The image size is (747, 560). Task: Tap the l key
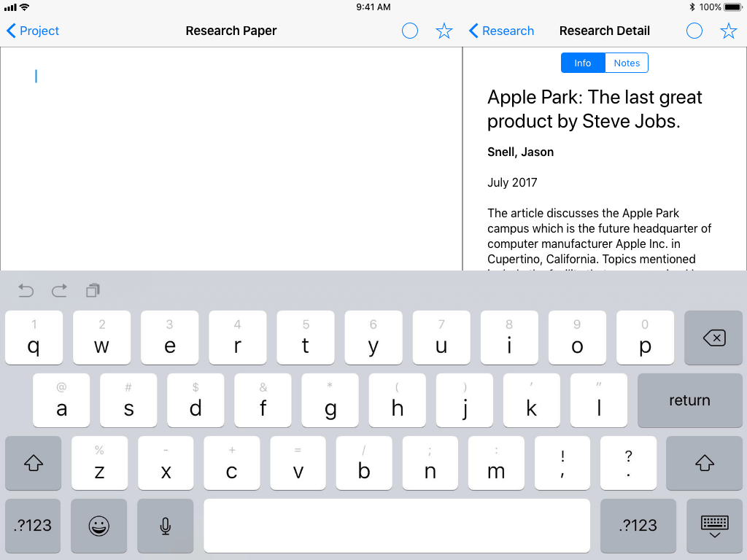pyautogui.click(x=599, y=400)
